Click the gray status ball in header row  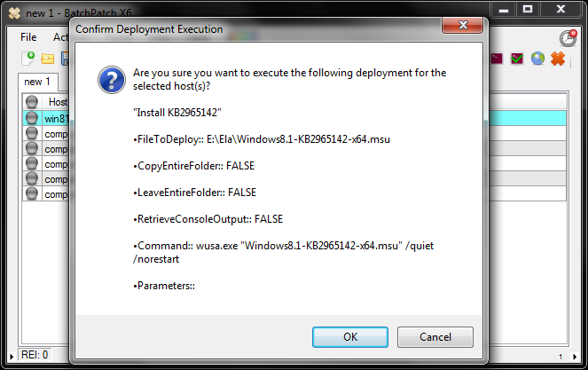32,102
